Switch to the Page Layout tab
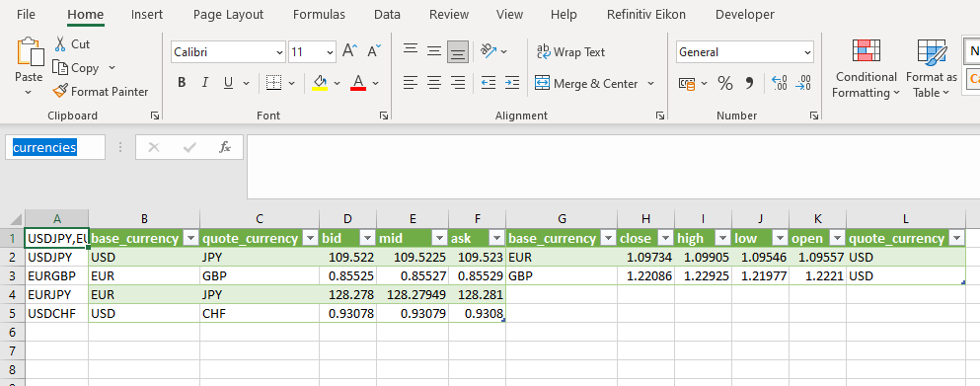The width and height of the screenshot is (980, 386). pyautogui.click(x=229, y=15)
